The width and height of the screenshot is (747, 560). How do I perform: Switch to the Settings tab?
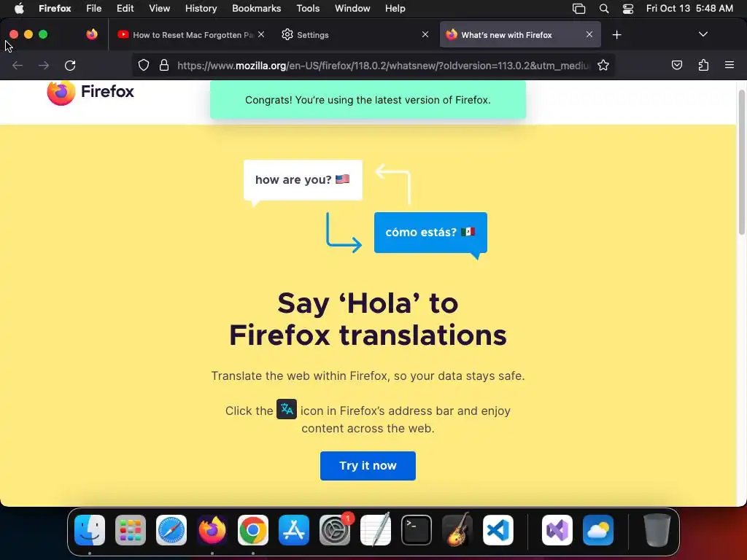click(x=355, y=35)
